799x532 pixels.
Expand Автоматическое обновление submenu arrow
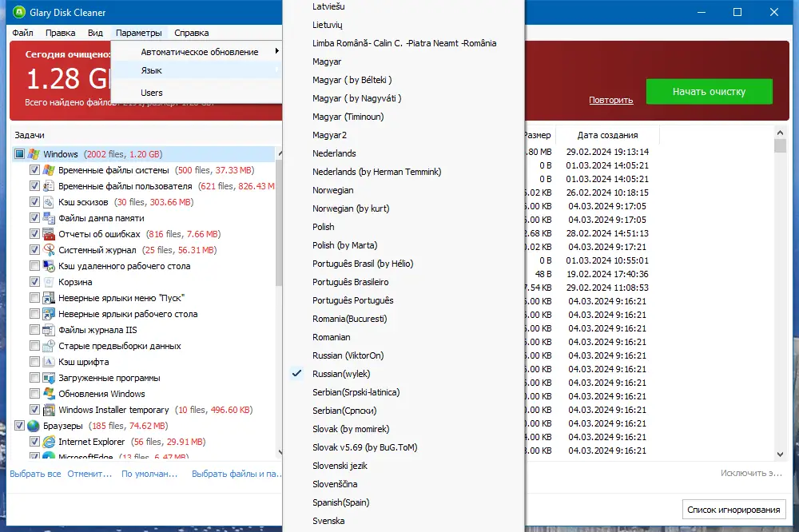click(x=276, y=51)
